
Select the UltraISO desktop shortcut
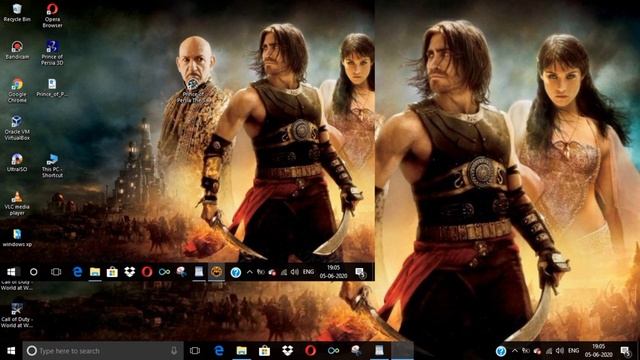coord(17,162)
